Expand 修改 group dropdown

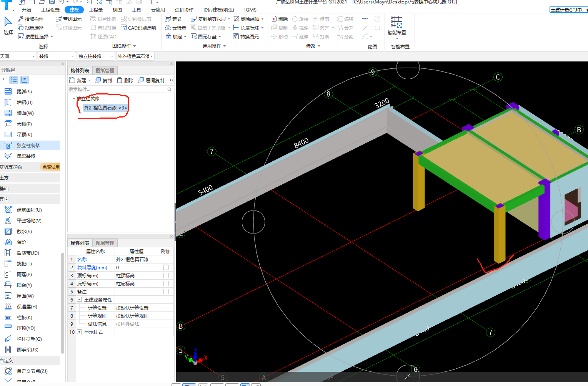click(319, 46)
